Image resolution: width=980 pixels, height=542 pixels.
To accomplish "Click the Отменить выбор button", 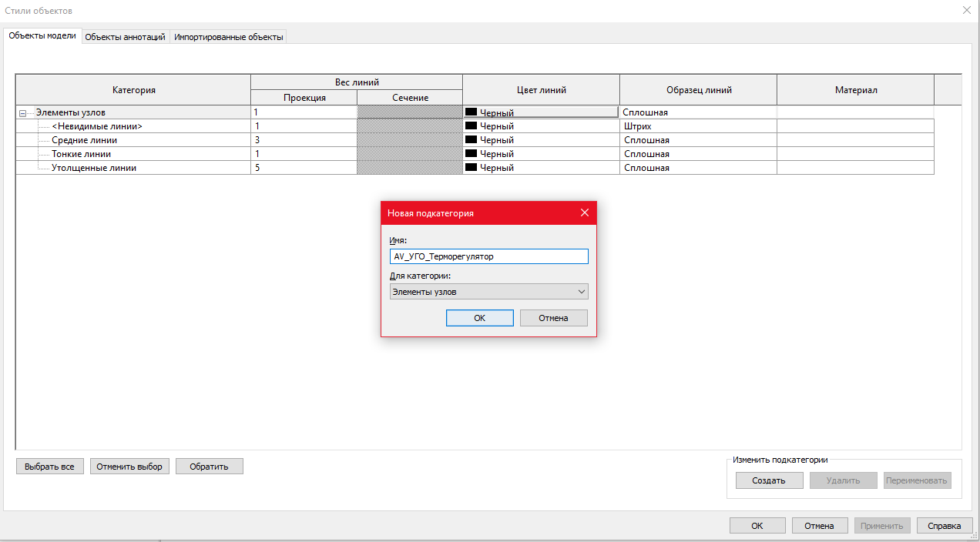I will (129, 467).
